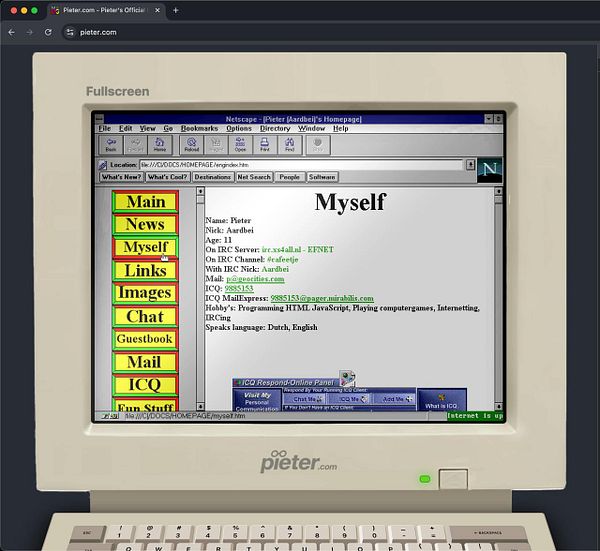Image resolution: width=600 pixels, height=551 pixels.
Task: Open the Go menu
Action: point(168,129)
